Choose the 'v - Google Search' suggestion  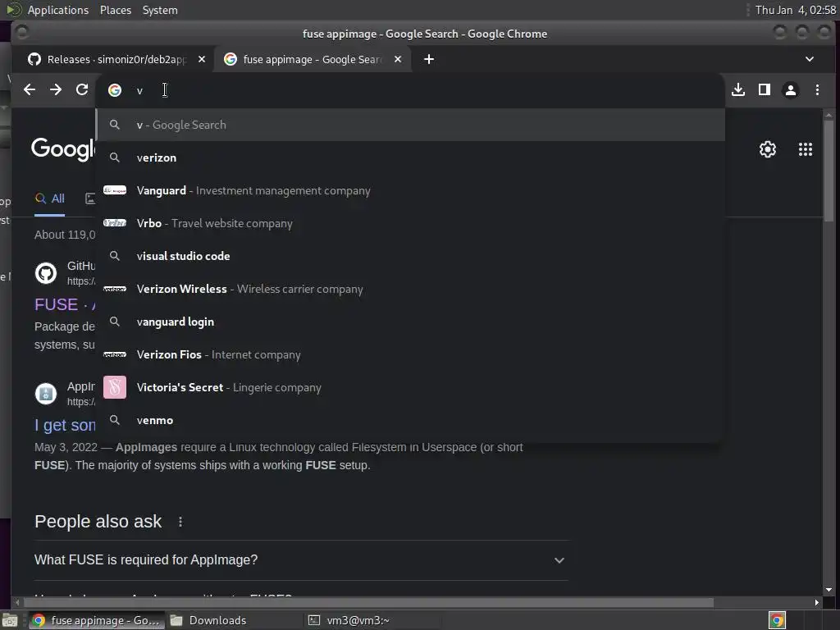tap(410, 125)
